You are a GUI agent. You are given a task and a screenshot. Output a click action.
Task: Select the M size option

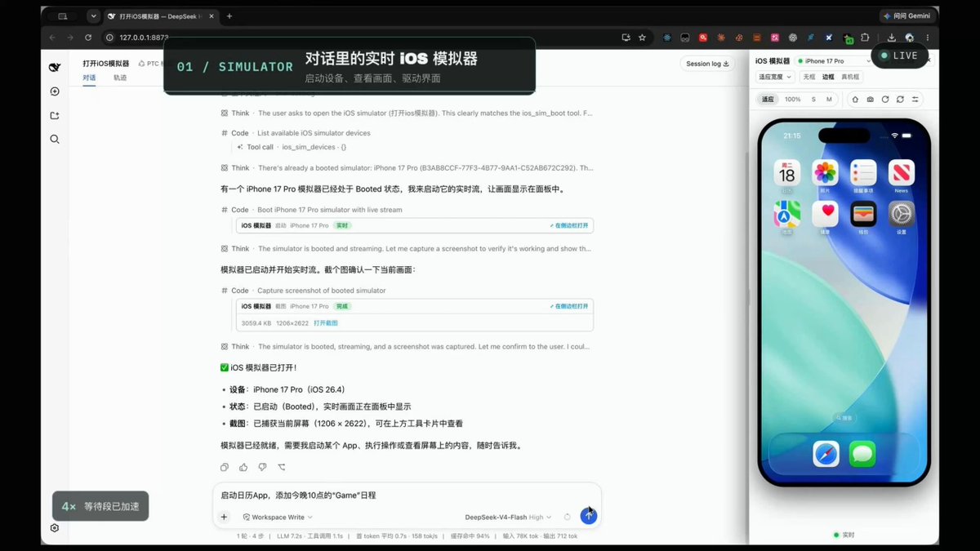829,99
